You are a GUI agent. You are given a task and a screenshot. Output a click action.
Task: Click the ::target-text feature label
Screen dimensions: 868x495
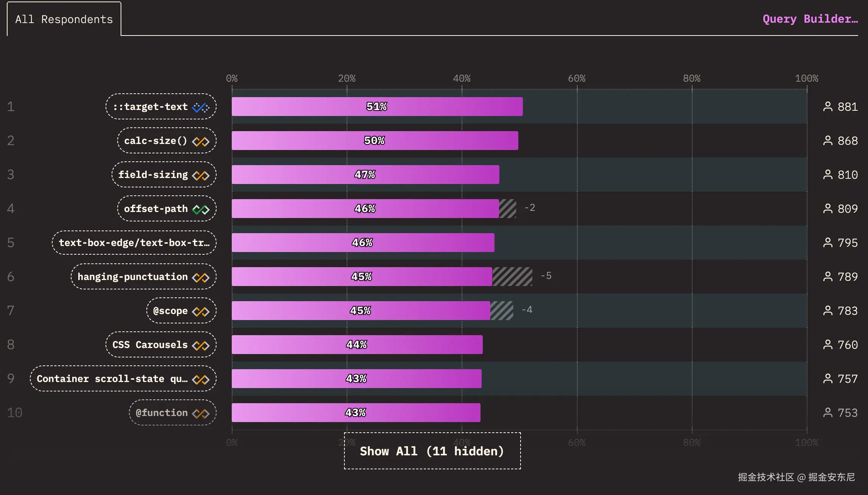click(150, 107)
